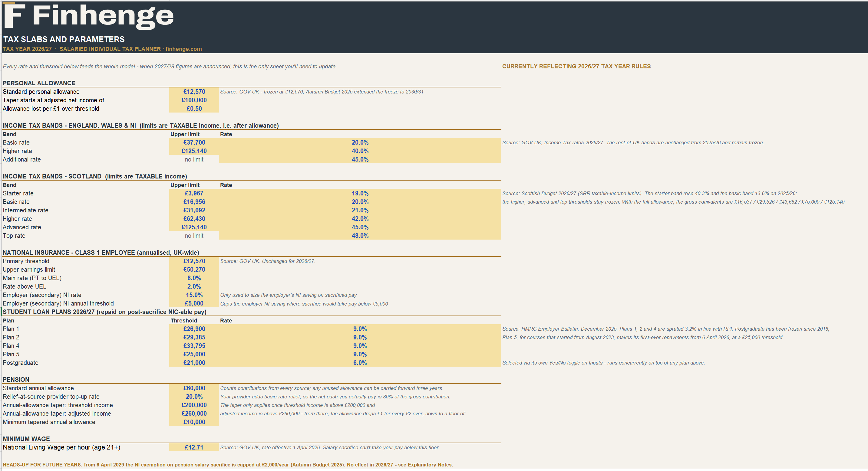
Task: Click the 'Upper earnings limit' label
Action: tap(29, 269)
